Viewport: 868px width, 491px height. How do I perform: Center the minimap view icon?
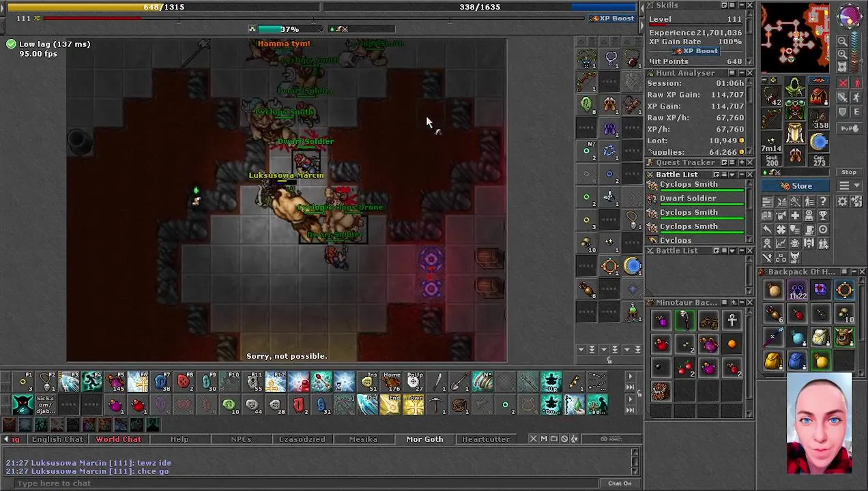[x=843, y=67]
